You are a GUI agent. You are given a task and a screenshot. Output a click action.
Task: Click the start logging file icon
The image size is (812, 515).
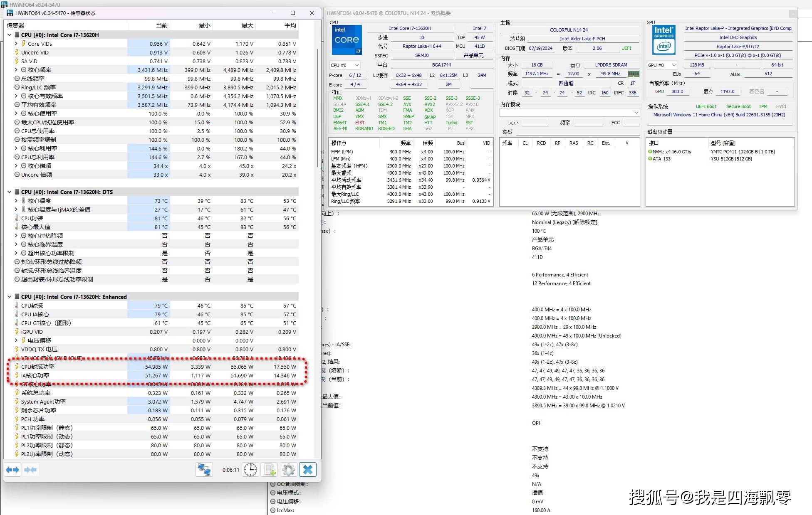[269, 470]
